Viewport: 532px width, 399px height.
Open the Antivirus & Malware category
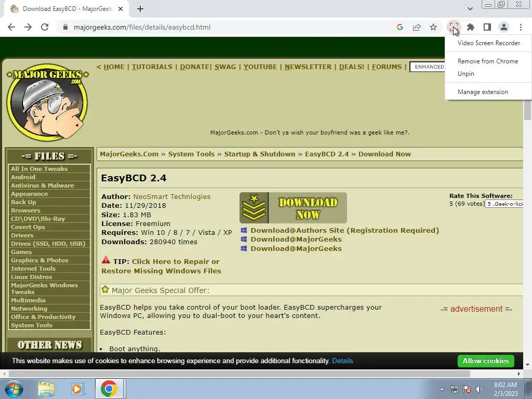point(43,185)
